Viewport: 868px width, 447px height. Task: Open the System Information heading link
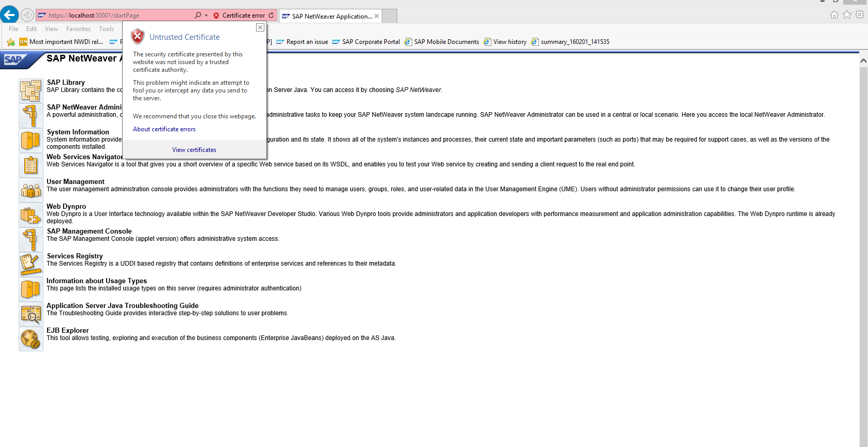coord(78,132)
